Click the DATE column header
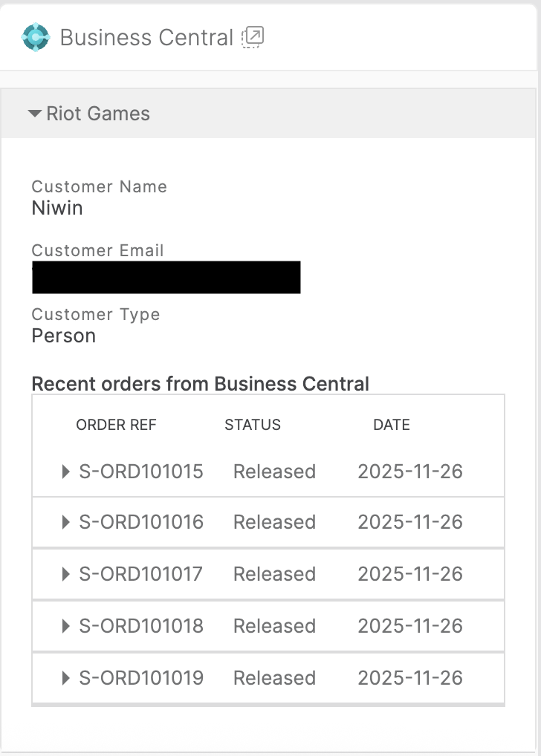 [392, 425]
